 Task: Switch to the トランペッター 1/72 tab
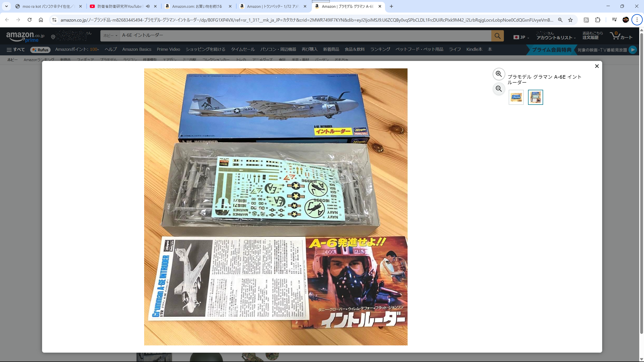273,6
